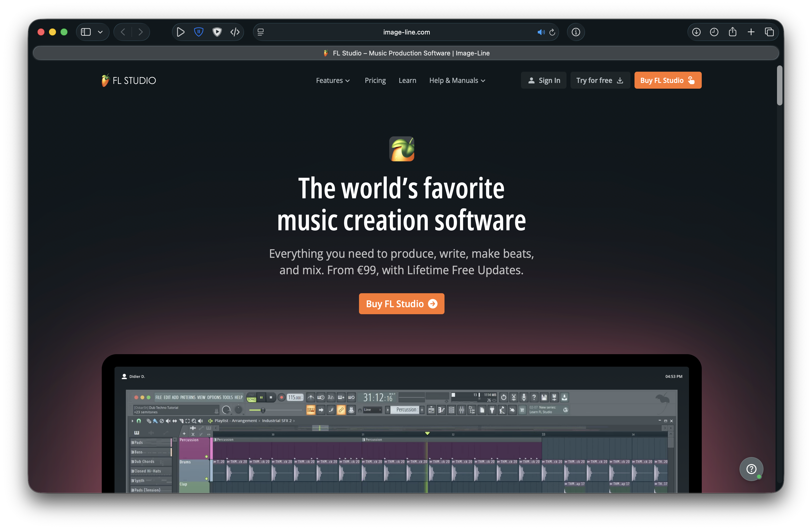812x530 pixels.
Task: Reload the image-line.com page
Action: 552,32
